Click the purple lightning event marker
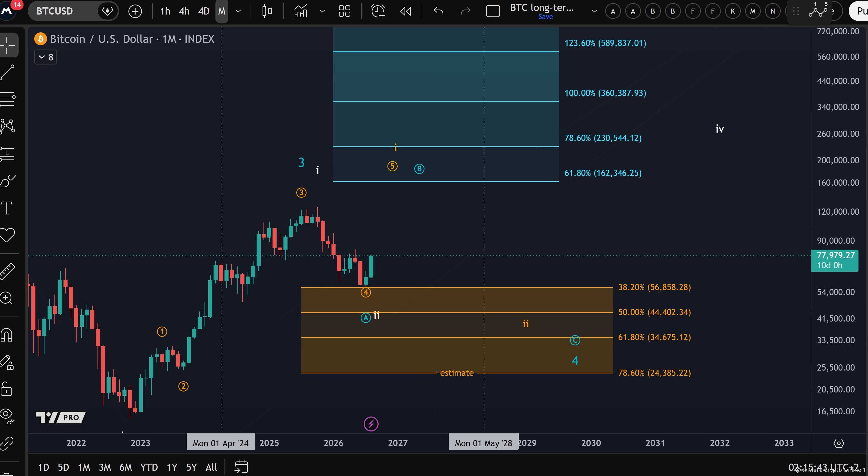 [371, 424]
